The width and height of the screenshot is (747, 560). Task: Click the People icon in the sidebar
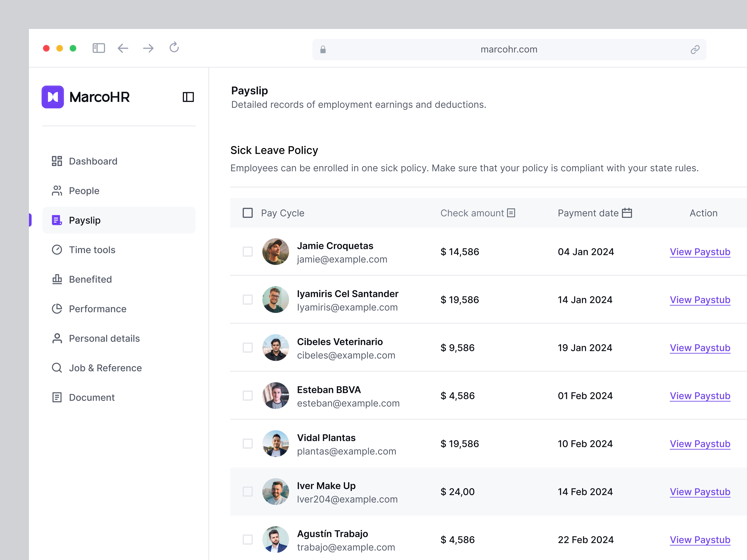57,190
